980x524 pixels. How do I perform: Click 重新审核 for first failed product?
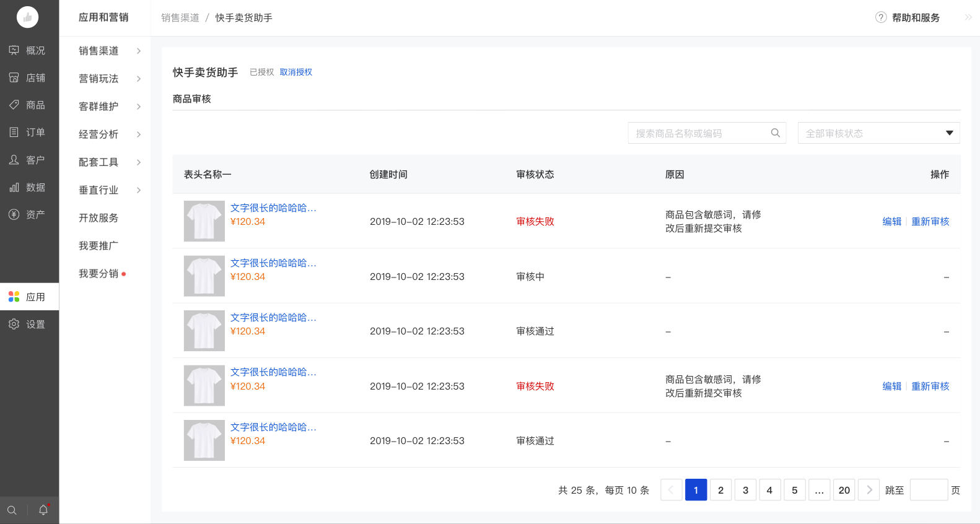930,222
